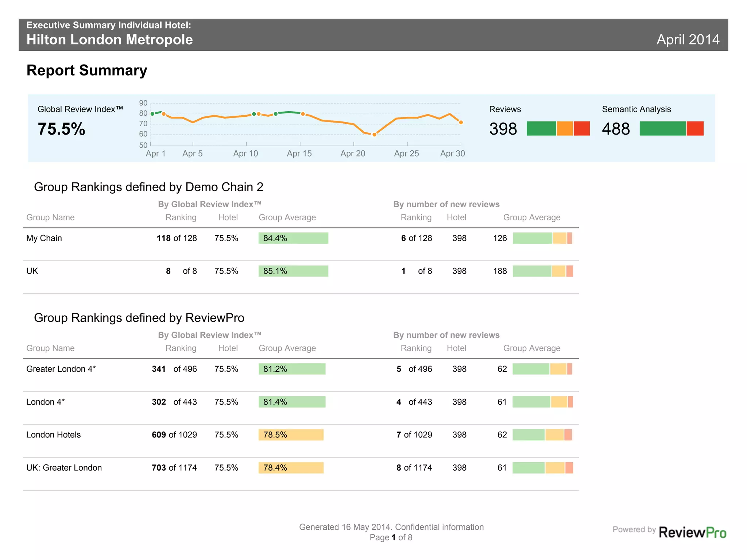Click the orange segment of the Reviews bar
This screenshot has width=747, height=560.
coord(565,128)
